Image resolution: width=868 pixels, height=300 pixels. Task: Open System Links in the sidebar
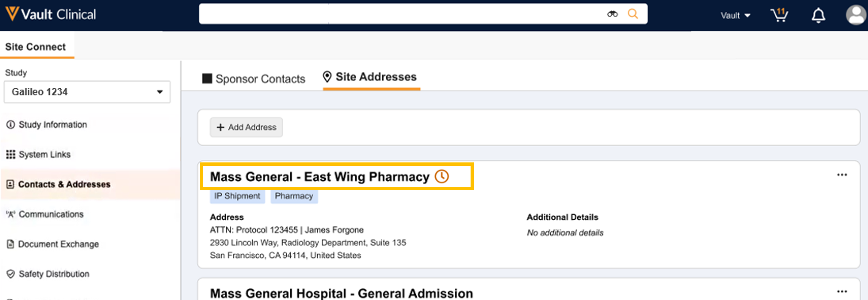pyautogui.click(x=44, y=155)
